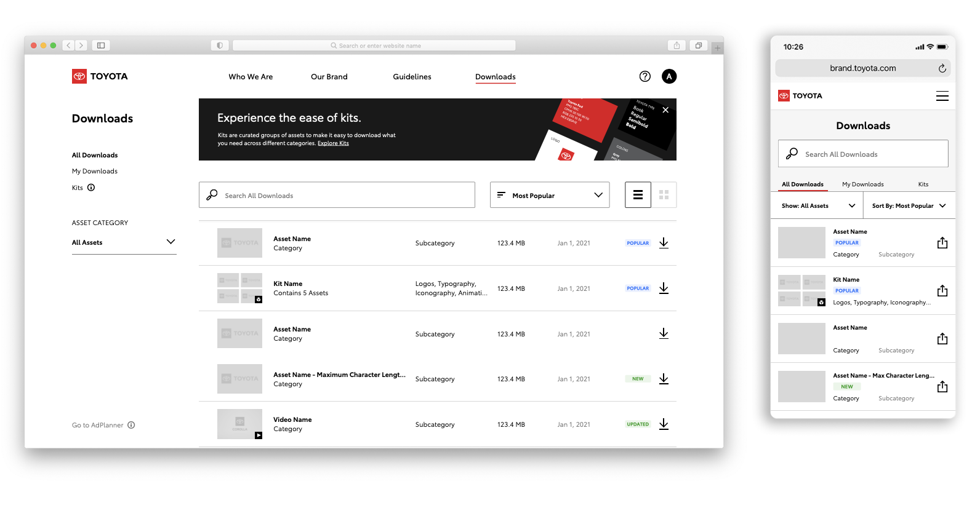Viewport: 980px width, 524px height.
Task: Follow the Explore Kits link
Action: (333, 143)
